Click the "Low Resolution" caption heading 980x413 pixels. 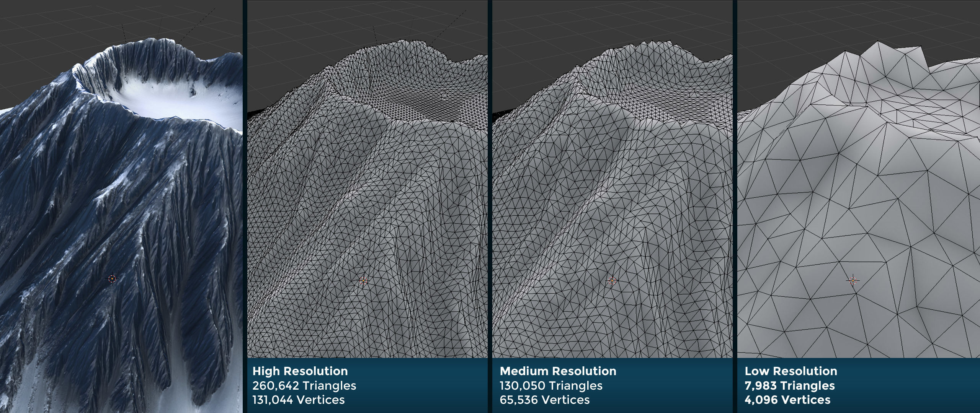pos(791,371)
